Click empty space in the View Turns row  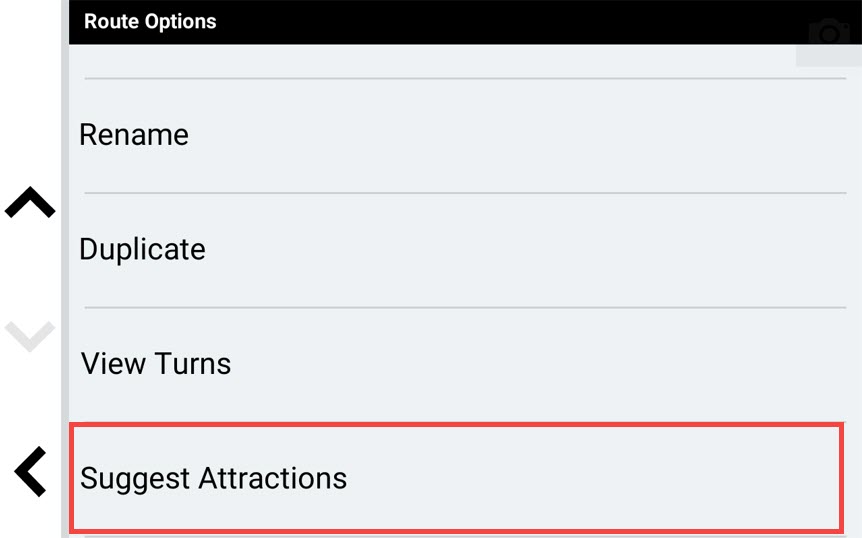pos(539,365)
